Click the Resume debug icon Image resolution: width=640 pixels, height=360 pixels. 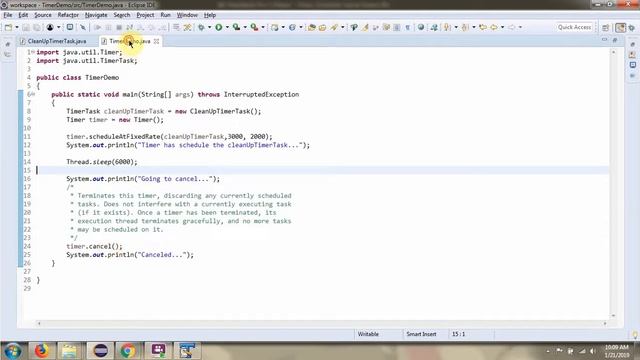tap(98, 27)
